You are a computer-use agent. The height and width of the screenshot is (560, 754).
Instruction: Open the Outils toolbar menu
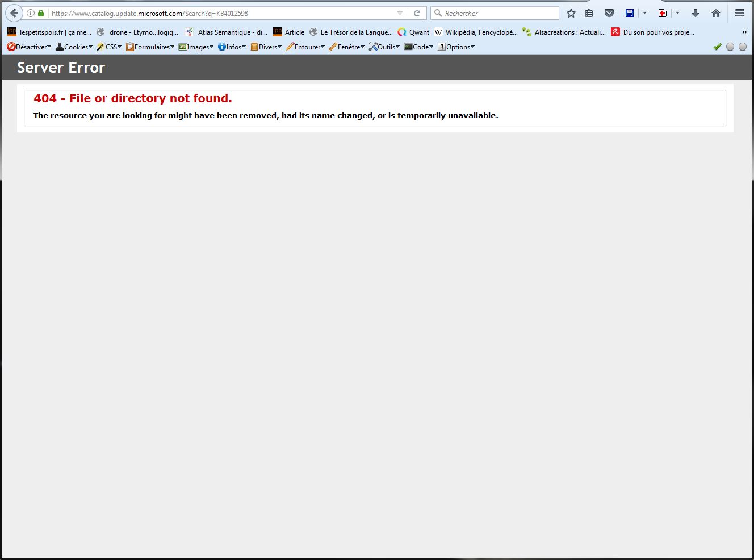click(384, 47)
